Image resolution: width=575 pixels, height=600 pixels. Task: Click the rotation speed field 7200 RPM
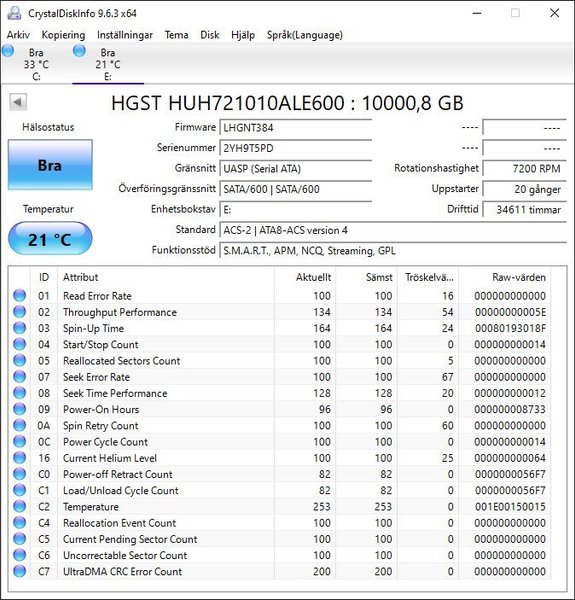(x=525, y=169)
